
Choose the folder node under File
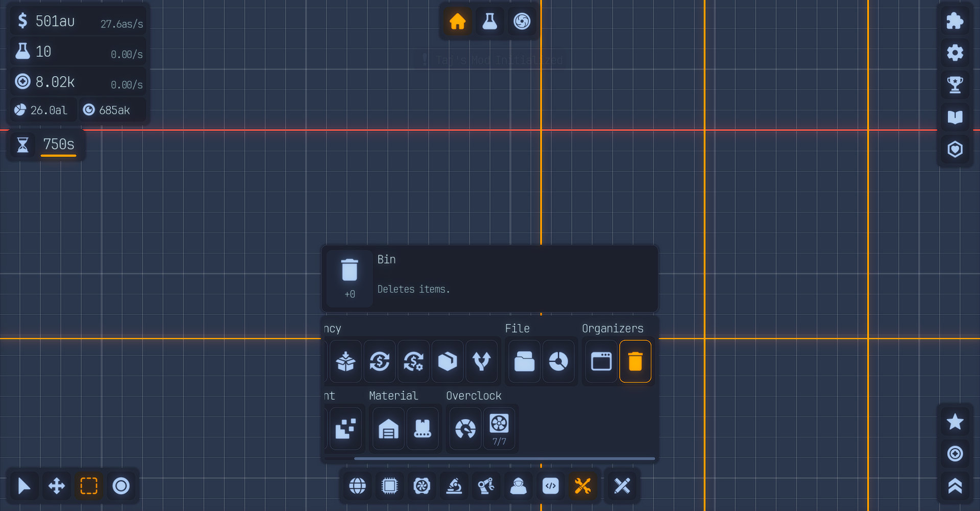coord(524,361)
